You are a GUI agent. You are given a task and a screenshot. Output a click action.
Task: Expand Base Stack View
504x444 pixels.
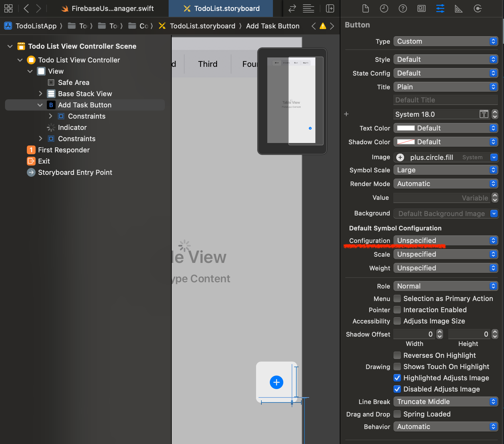pyautogui.click(x=40, y=94)
